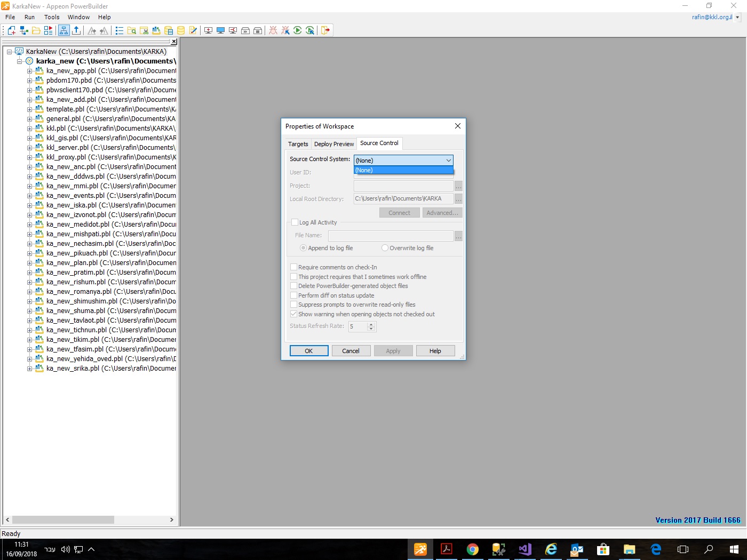Click the Exit toolbar icon
Viewport: 747px width, 560px height.
325,30
